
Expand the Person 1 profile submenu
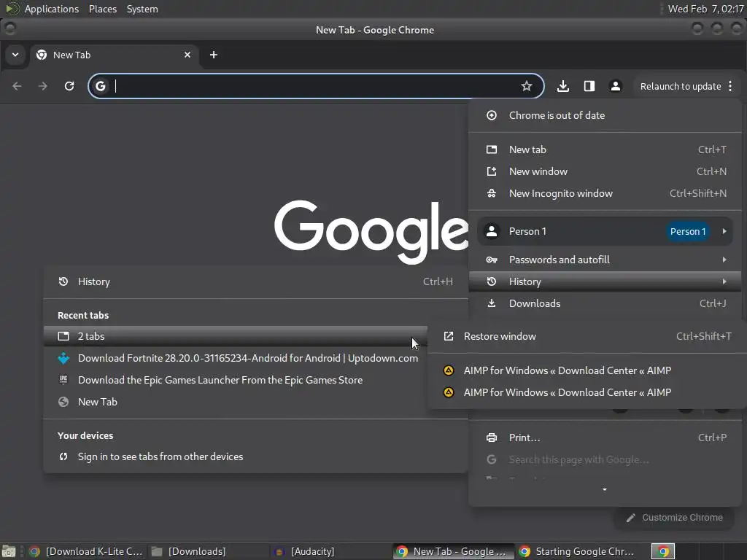click(605, 231)
